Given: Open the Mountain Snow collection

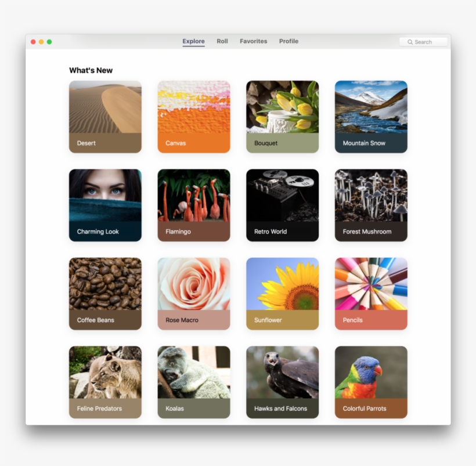Looking at the screenshot, I should (x=371, y=115).
